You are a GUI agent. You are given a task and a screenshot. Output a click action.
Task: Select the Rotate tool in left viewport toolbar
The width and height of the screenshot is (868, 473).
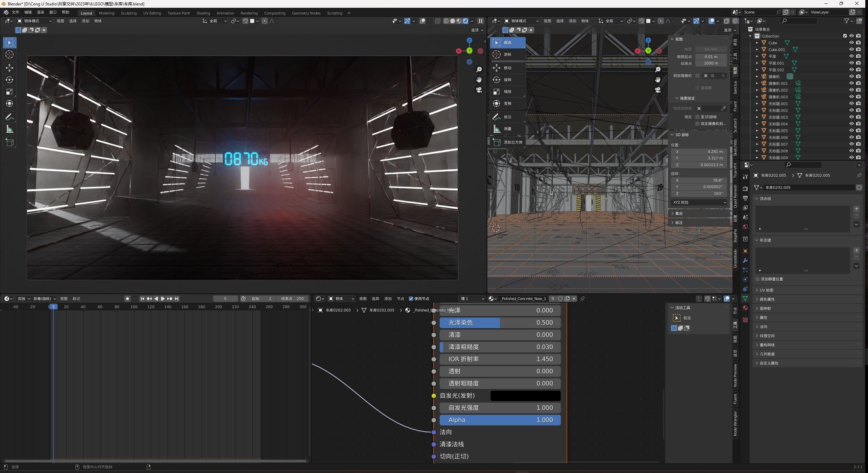pos(9,80)
